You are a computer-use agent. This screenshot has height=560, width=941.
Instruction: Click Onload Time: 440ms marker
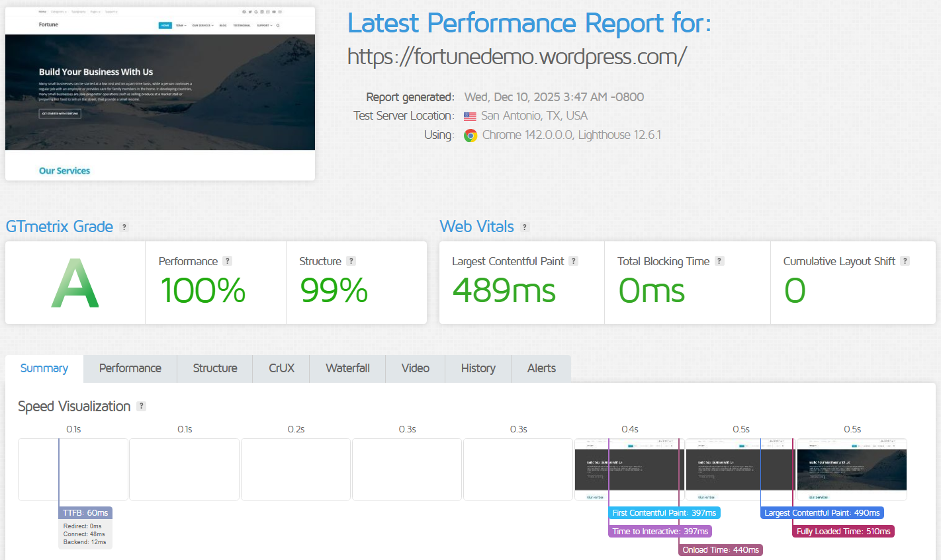click(721, 550)
